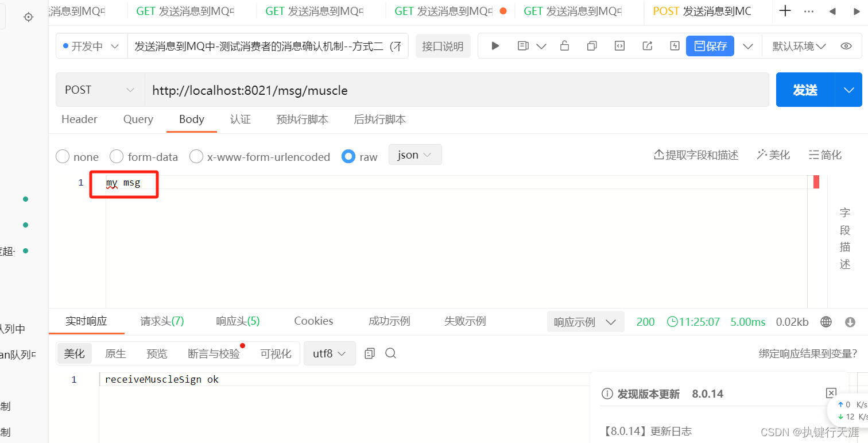Screen dimensions: 868x443
Task: Click the body editor line containing my msg
Action: (x=456, y=183)
